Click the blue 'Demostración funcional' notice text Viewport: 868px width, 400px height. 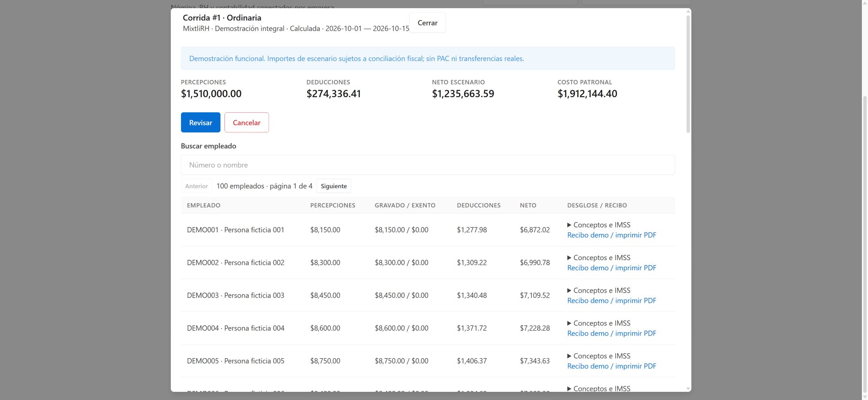[x=356, y=59]
